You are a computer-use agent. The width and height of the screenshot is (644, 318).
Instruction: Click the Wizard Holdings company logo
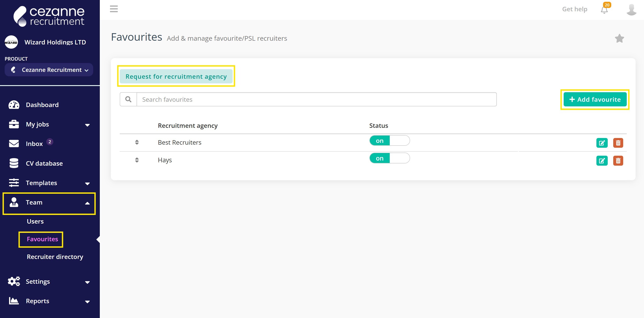[11, 42]
